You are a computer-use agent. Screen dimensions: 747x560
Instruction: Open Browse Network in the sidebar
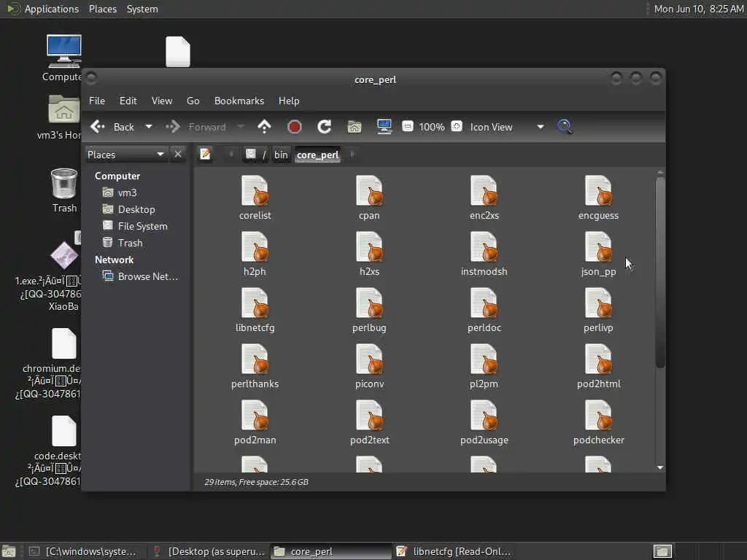(x=141, y=276)
